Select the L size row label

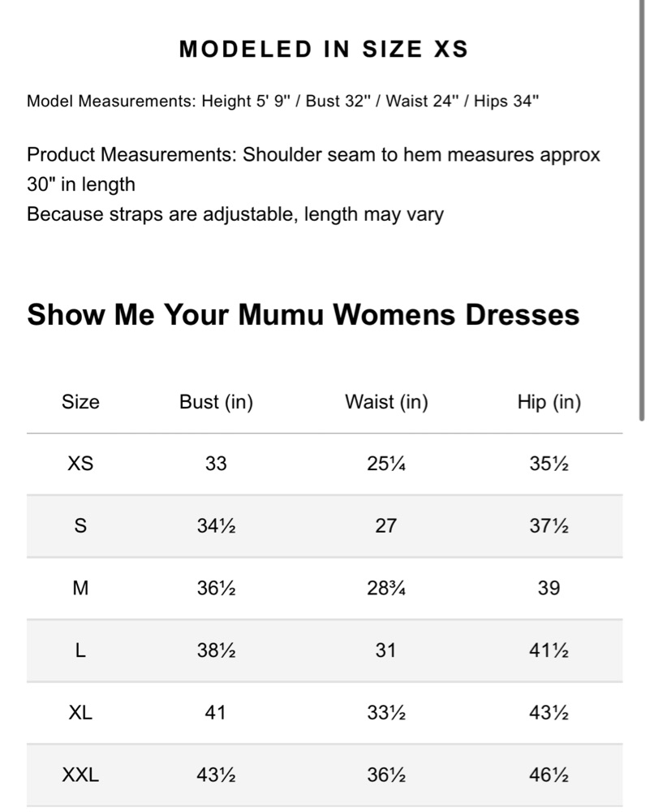tap(80, 650)
